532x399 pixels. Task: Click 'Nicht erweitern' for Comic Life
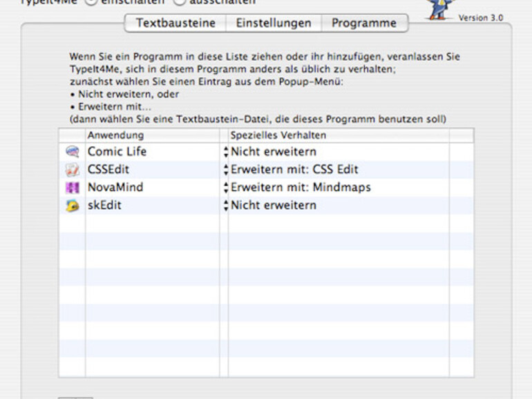pos(274,152)
